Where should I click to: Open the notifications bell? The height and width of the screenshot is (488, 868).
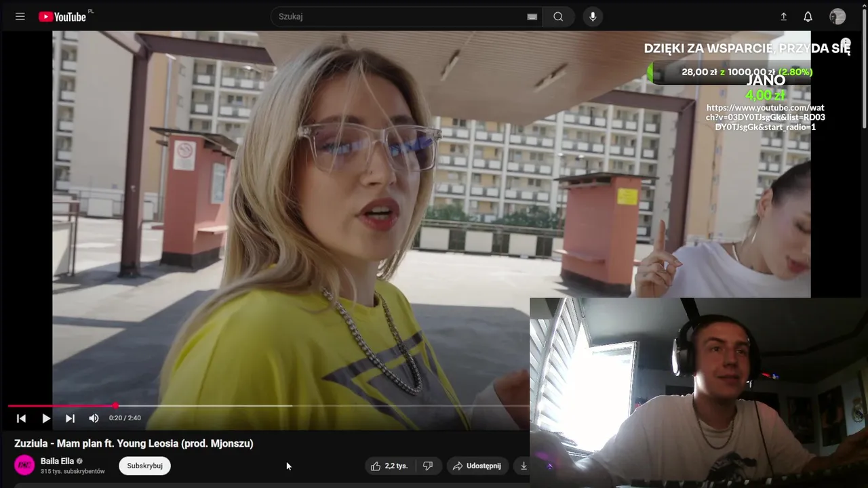[808, 17]
